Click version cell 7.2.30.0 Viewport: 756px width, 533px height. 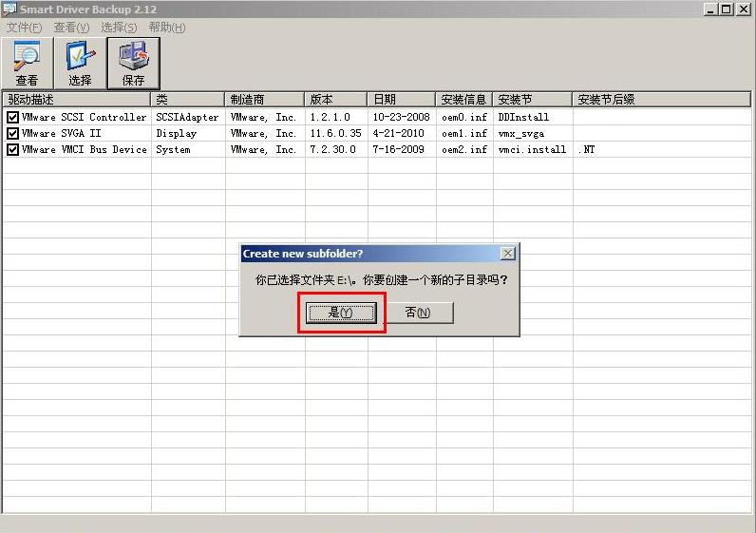[333, 149]
